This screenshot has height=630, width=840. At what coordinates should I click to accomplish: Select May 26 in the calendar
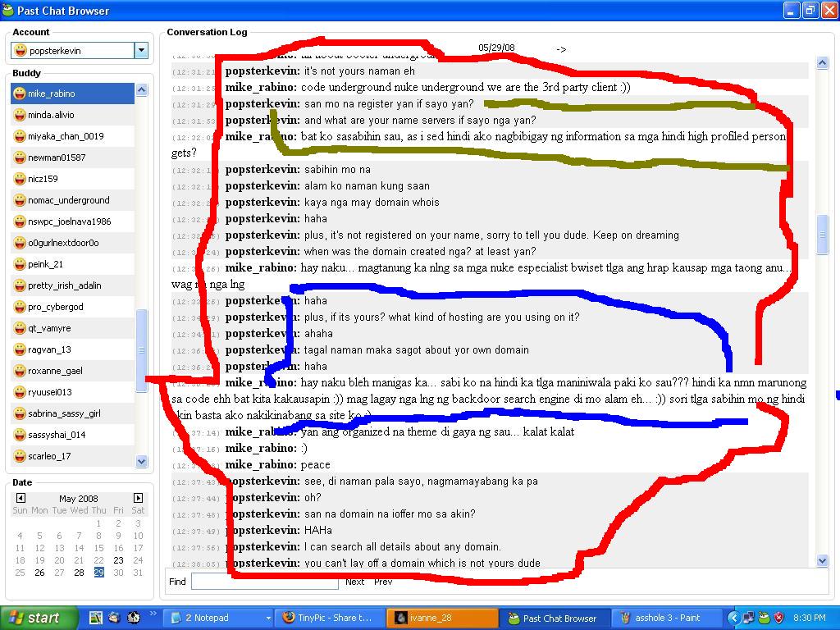39,573
